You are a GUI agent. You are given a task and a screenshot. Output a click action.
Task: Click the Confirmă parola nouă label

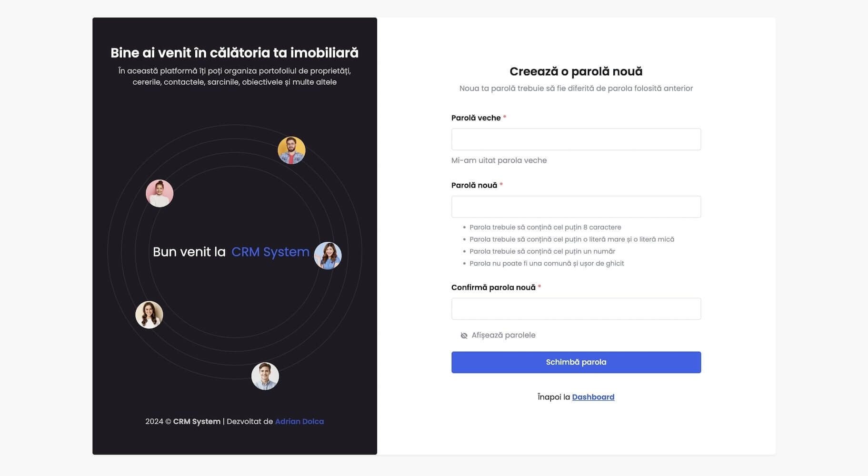tap(493, 288)
